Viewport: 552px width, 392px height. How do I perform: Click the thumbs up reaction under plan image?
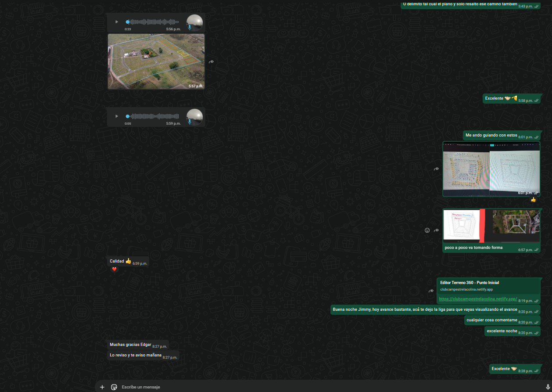point(533,200)
